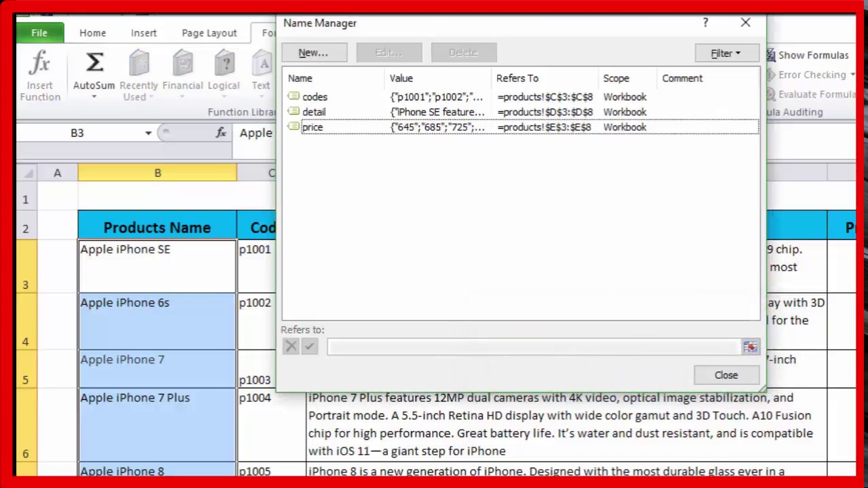The image size is (868, 488).
Task: Click the Close button in Name Manager
Action: 726,375
